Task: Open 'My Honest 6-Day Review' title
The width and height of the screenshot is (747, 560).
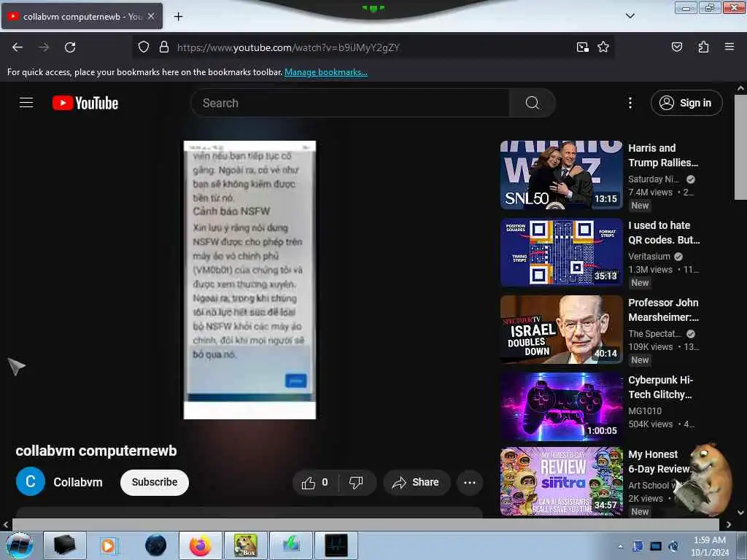Action: tap(659, 462)
